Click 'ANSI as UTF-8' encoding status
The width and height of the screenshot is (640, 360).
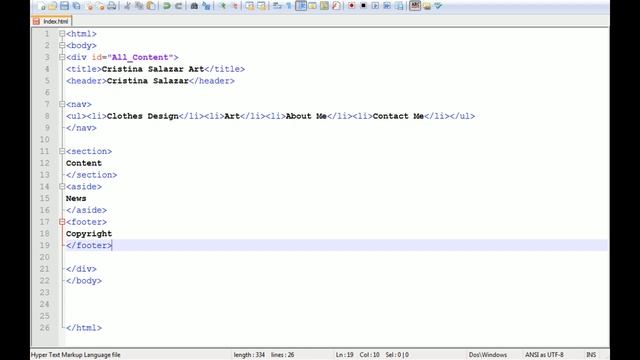pos(544,355)
